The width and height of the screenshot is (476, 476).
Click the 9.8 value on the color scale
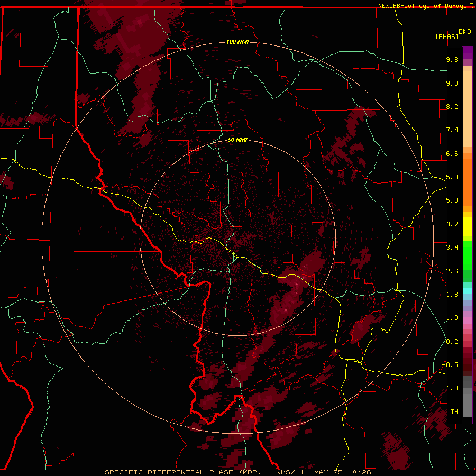[x=452, y=59]
